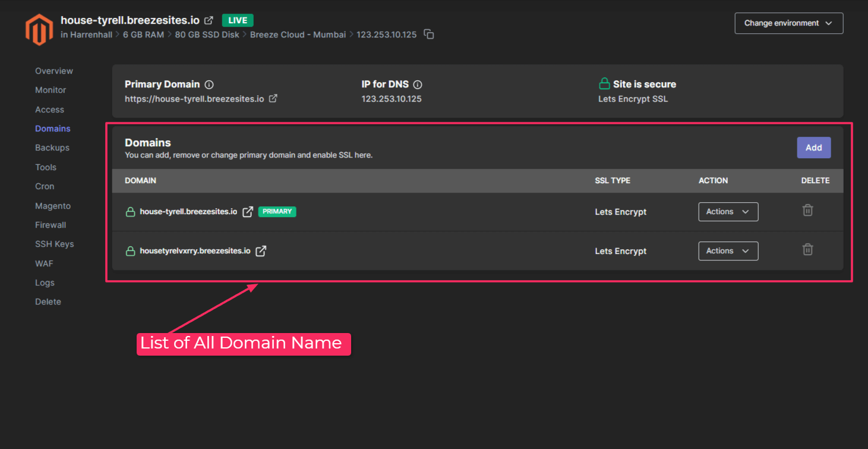Click 6 GB RAM in header breadcrumb
This screenshot has width=868, height=449.
[x=143, y=34]
